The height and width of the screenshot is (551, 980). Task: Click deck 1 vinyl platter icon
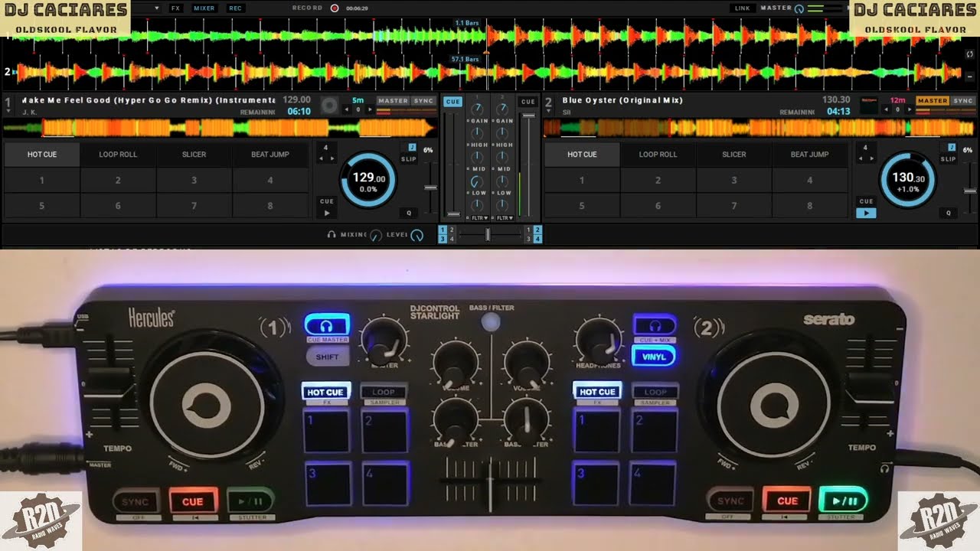(329, 106)
